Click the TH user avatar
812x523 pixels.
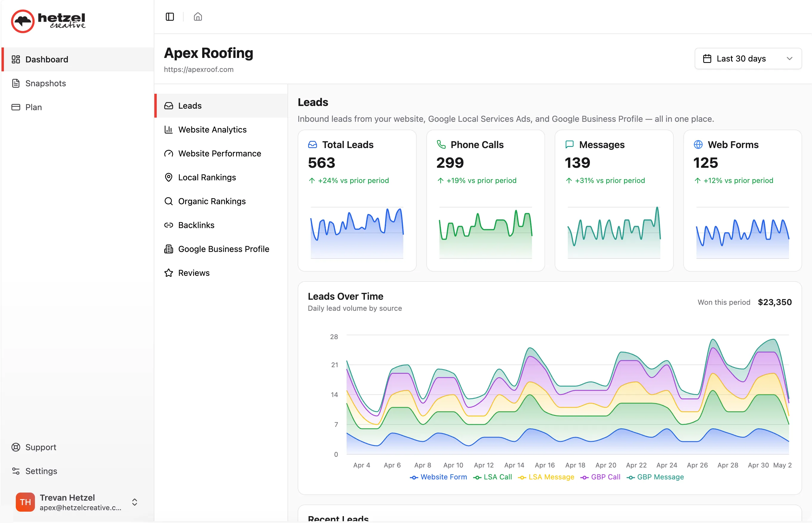[x=25, y=502]
